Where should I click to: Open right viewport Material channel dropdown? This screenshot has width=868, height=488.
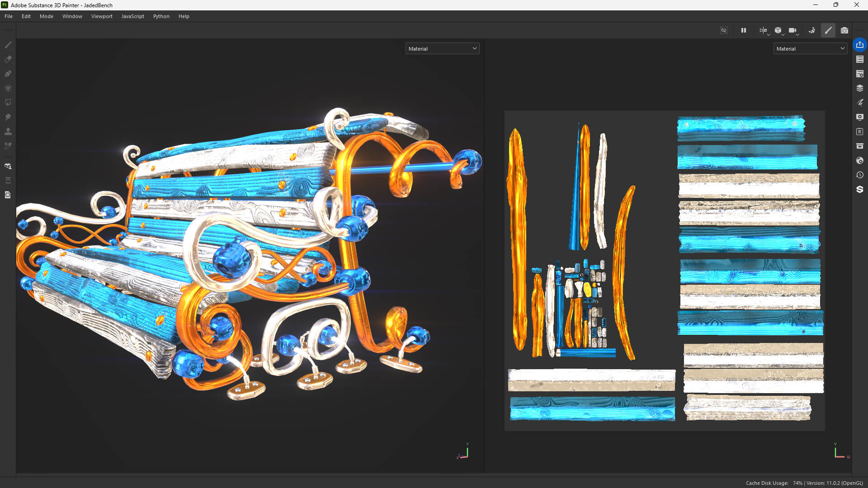coord(810,49)
